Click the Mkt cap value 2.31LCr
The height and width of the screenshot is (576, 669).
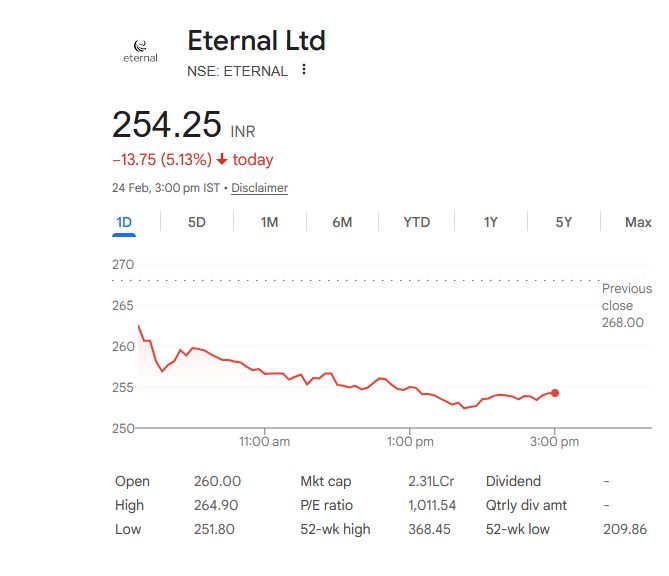[430, 481]
